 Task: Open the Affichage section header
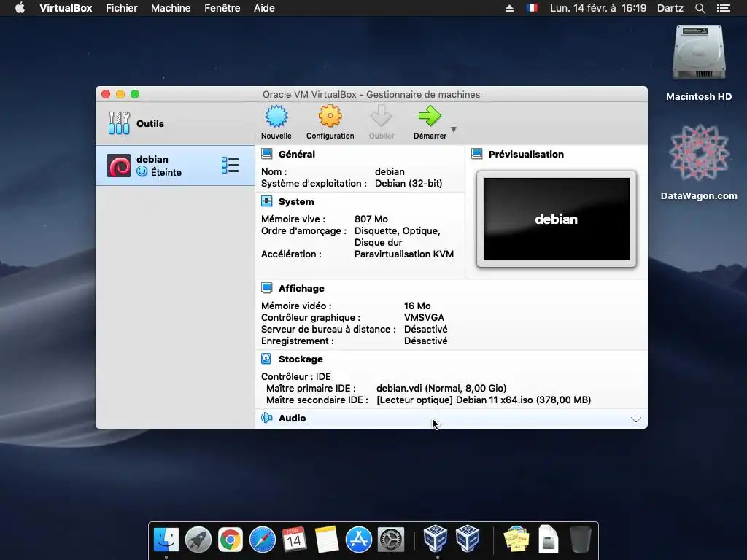[301, 288]
